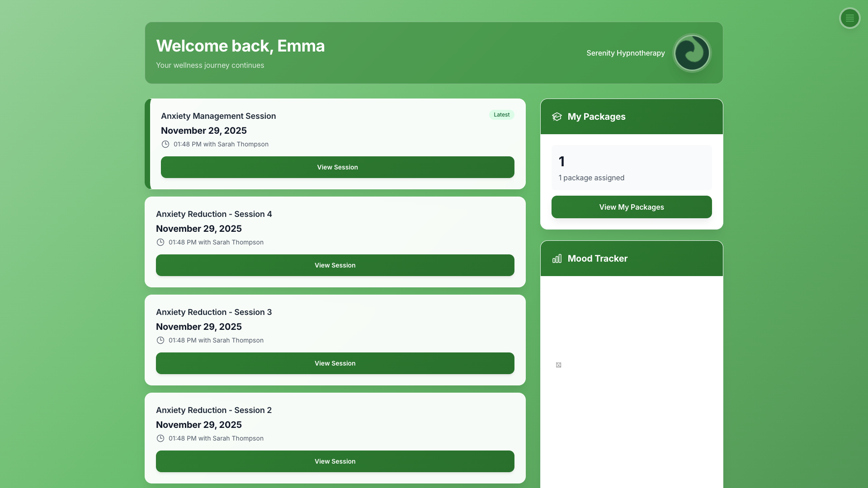Click the graduation cap packages icon
Image resolution: width=868 pixels, height=488 pixels.
click(557, 117)
